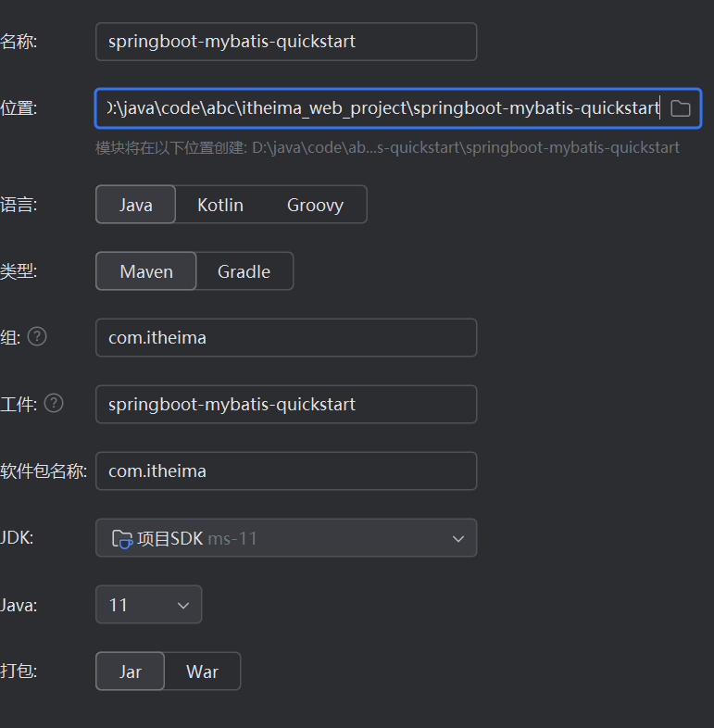Click the chevron arrow of JDK combo box
This screenshot has width=714, height=728.
point(457,538)
